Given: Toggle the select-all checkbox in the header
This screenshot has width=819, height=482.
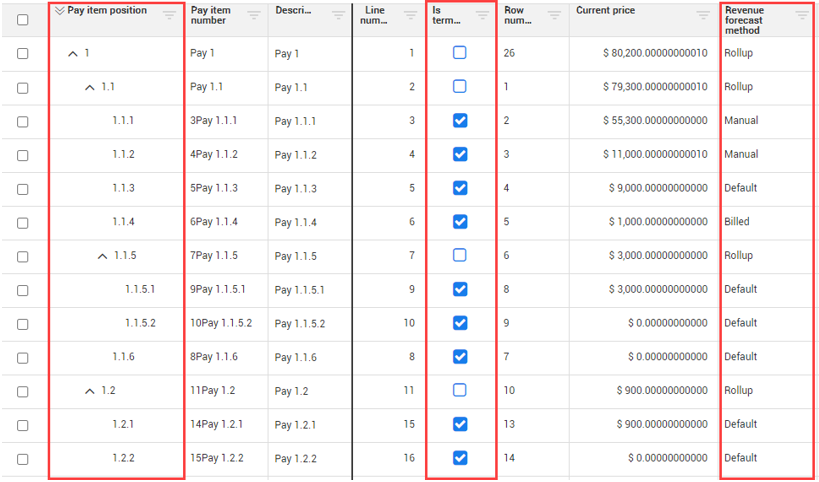Looking at the screenshot, I should point(22,20).
